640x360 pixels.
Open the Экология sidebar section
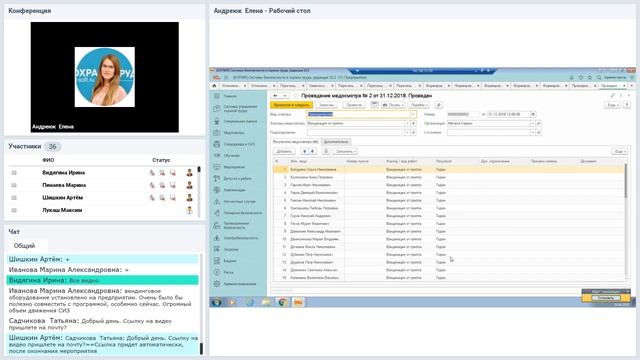tap(231, 249)
